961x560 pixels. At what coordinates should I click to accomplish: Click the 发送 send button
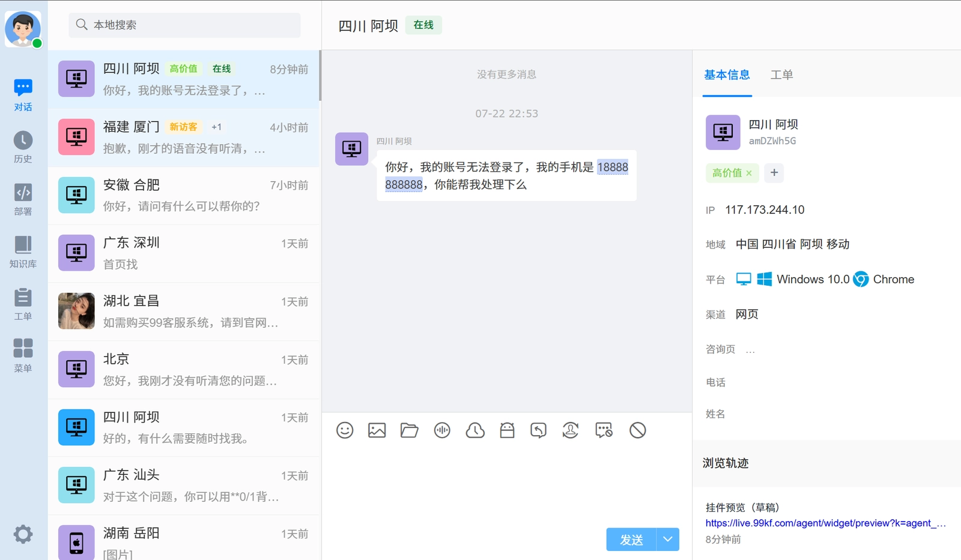[x=631, y=540]
